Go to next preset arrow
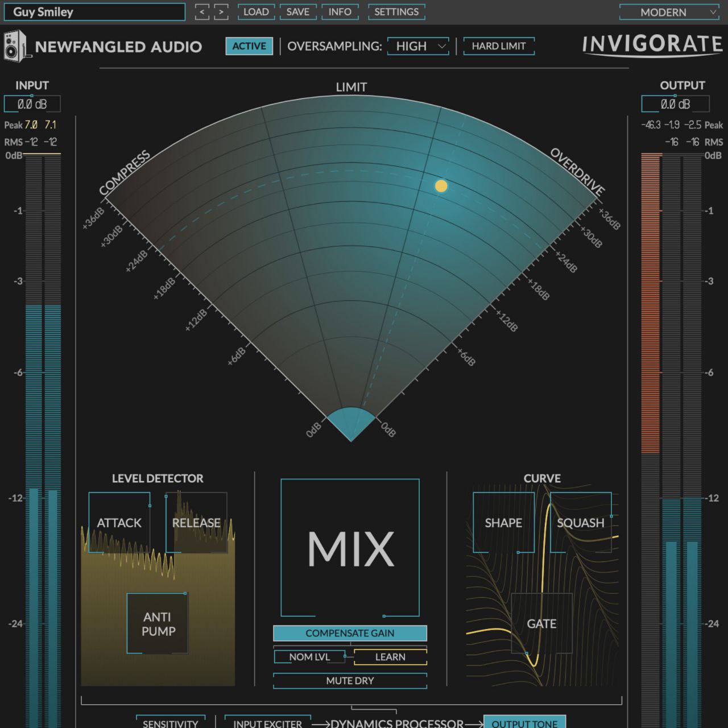Screen dimensions: 728x728 [x=221, y=12]
